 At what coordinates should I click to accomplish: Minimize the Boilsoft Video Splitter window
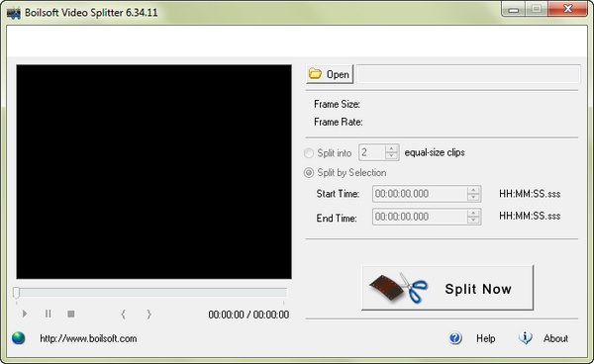[514, 10]
